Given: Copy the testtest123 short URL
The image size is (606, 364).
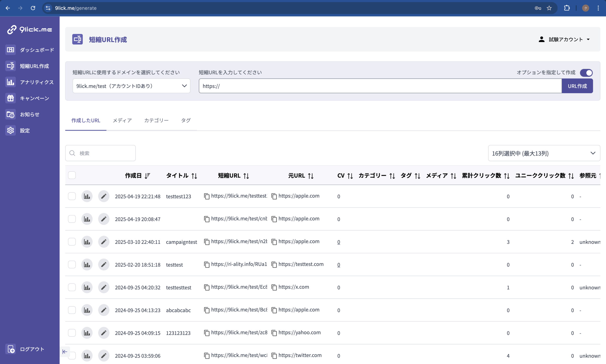Looking at the screenshot, I should 207,196.
